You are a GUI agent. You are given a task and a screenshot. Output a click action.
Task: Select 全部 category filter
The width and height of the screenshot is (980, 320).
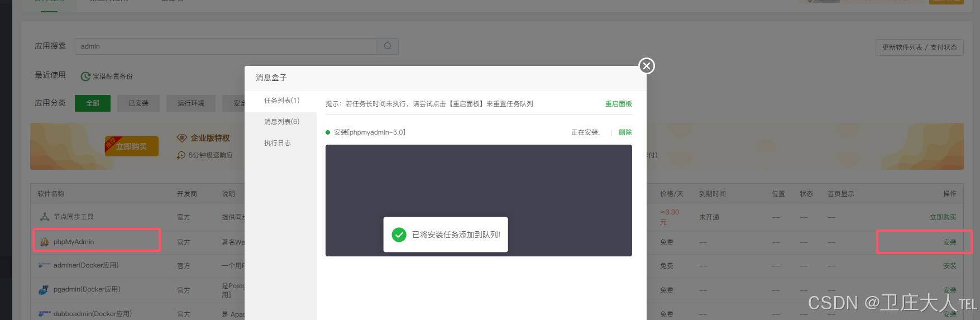coord(93,103)
